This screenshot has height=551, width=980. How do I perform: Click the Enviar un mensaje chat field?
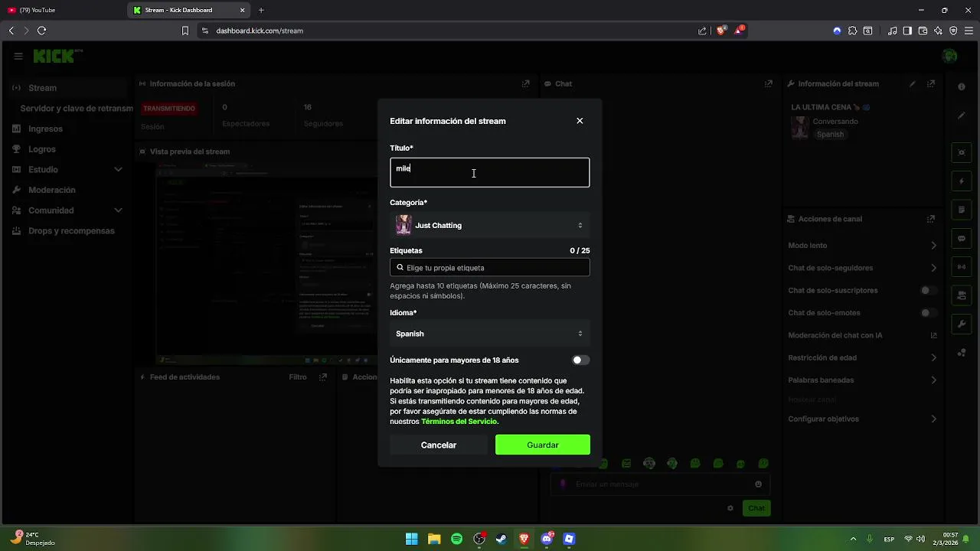point(660,484)
